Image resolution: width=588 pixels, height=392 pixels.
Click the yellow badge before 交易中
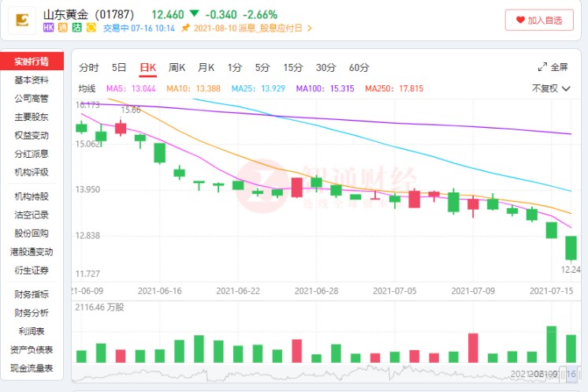click(x=91, y=28)
